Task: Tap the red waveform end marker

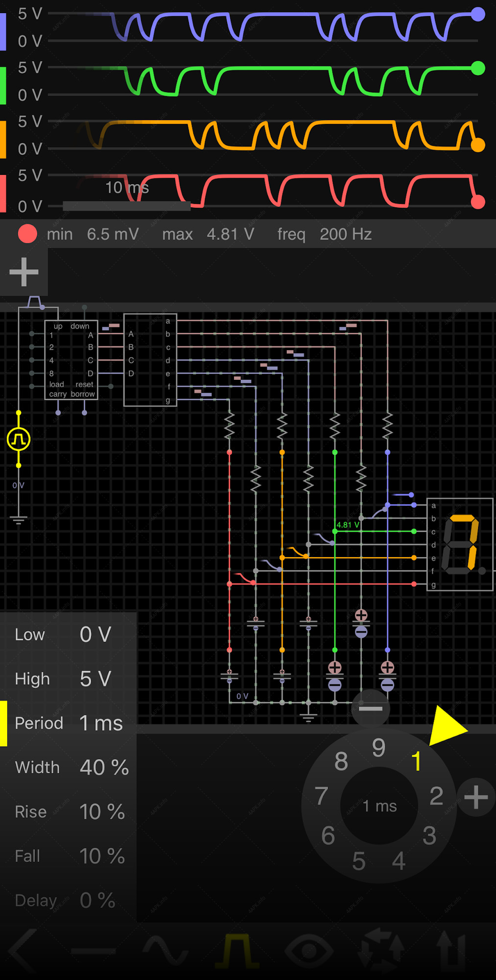Action: (478, 202)
